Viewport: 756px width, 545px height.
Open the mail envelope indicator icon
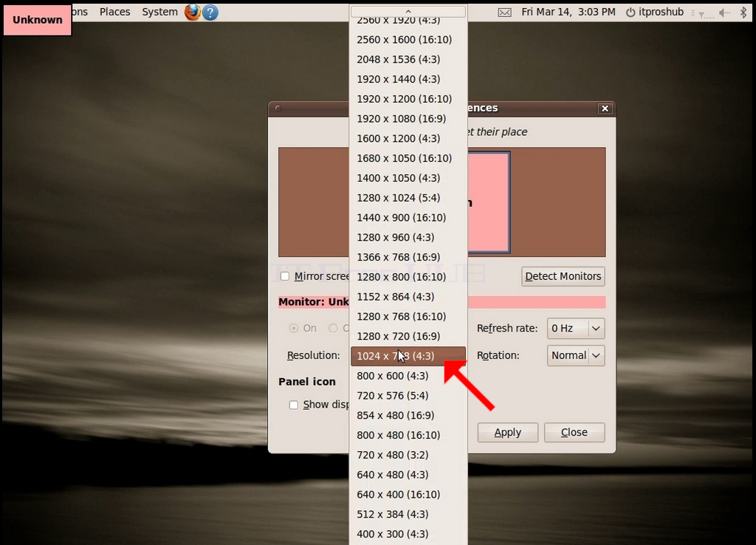pos(504,13)
